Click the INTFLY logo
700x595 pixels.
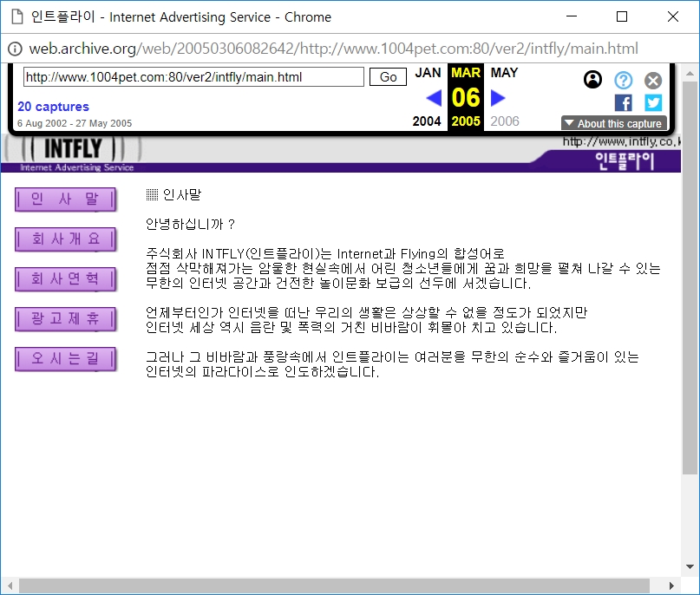pos(73,149)
